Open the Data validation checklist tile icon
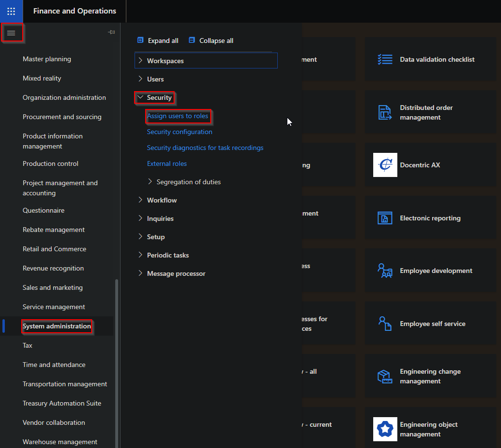 385,59
